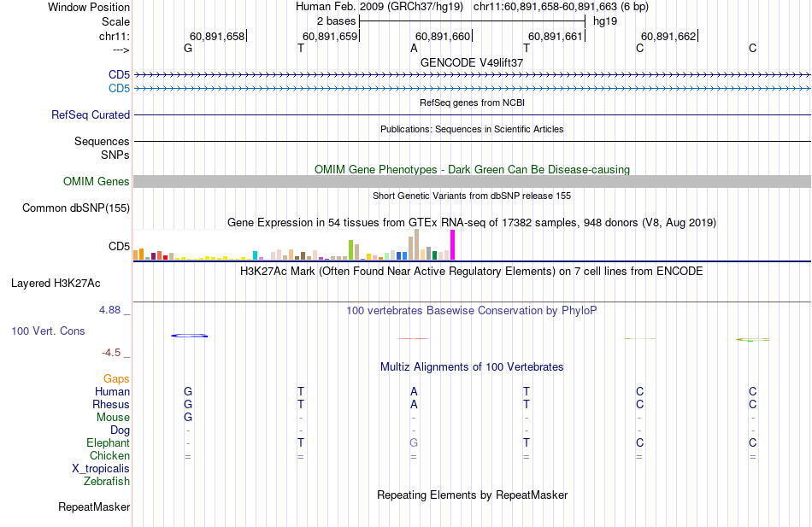Open Short Genetic Variants dbSNP release 155 title
812x527 pixels.
[472, 196]
